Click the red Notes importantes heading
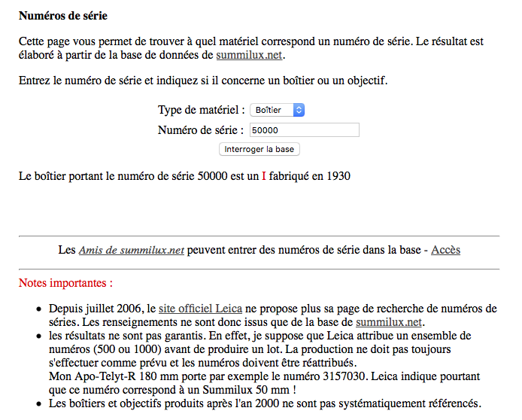 tap(65, 283)
